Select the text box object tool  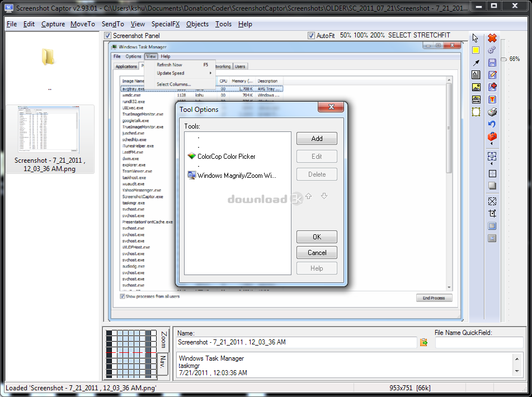tap(476, 74)
